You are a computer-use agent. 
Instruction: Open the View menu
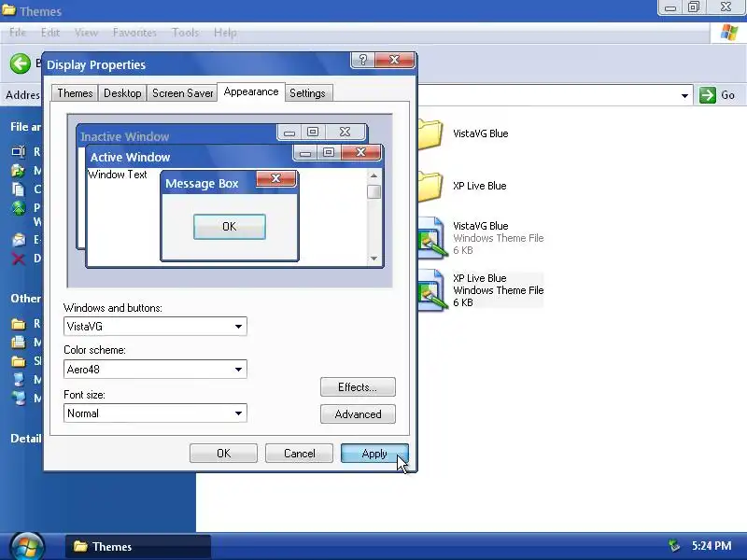pyautogui.click(x=86, y=33)
